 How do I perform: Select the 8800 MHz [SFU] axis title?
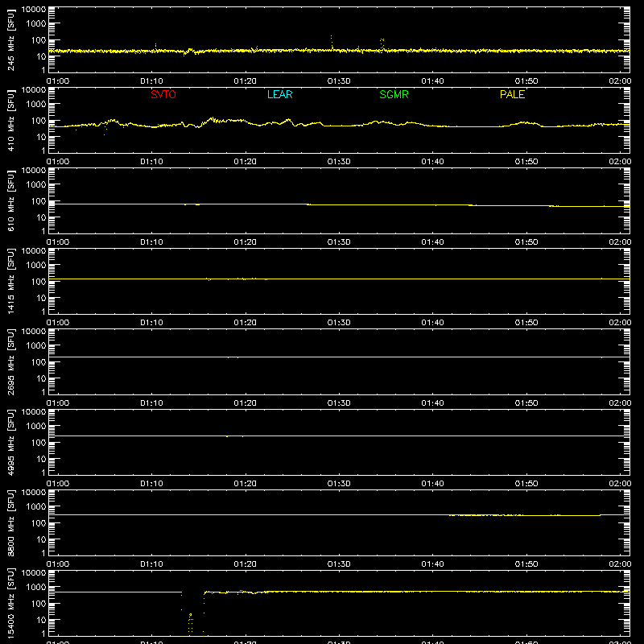pyautogui.click(x=11, y=522)
